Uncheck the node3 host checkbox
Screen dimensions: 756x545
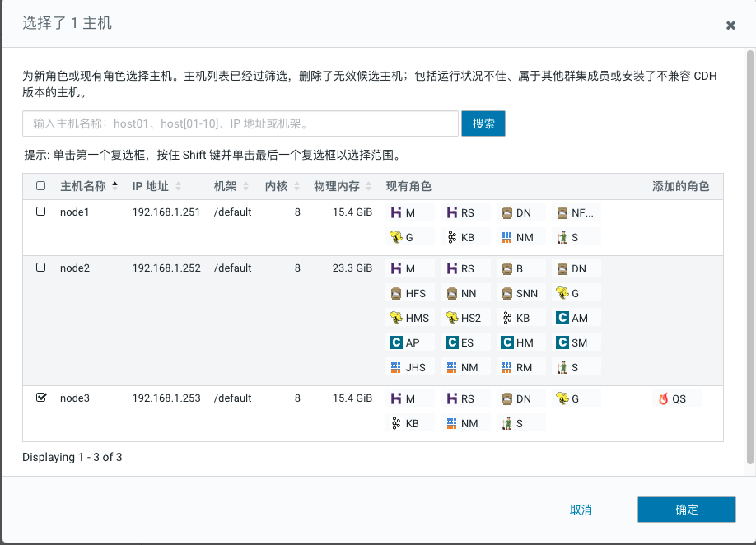[x=41, y=398]
